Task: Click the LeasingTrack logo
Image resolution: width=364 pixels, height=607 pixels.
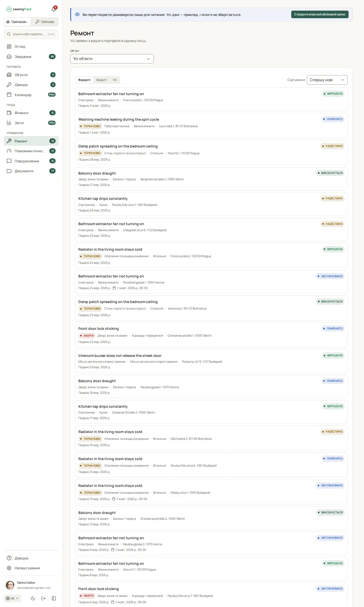Action: (x=19, y=9)
